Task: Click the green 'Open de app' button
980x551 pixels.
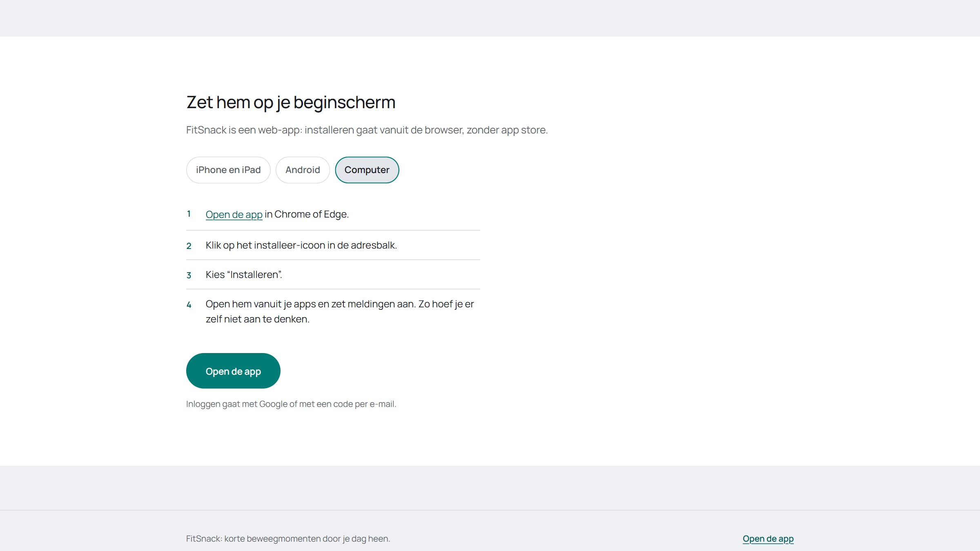Action: click(233, 371)
